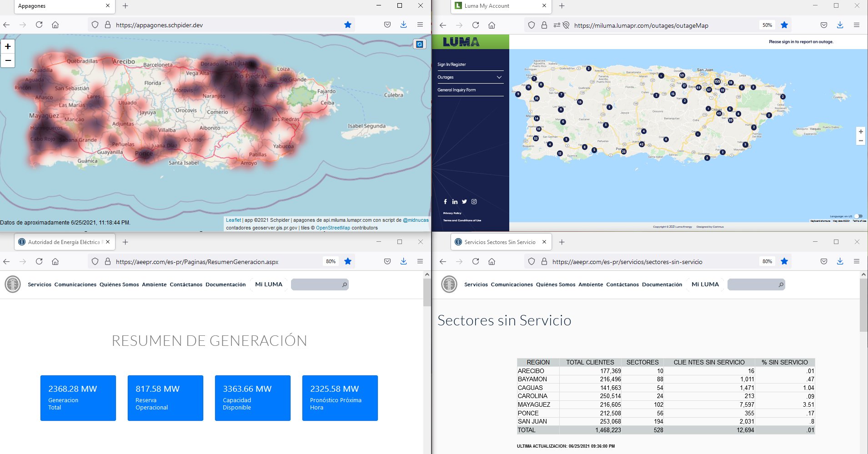Screen dimensions: 868x454
Task: Reload the Luma My Account window
Action: [476, 25]
